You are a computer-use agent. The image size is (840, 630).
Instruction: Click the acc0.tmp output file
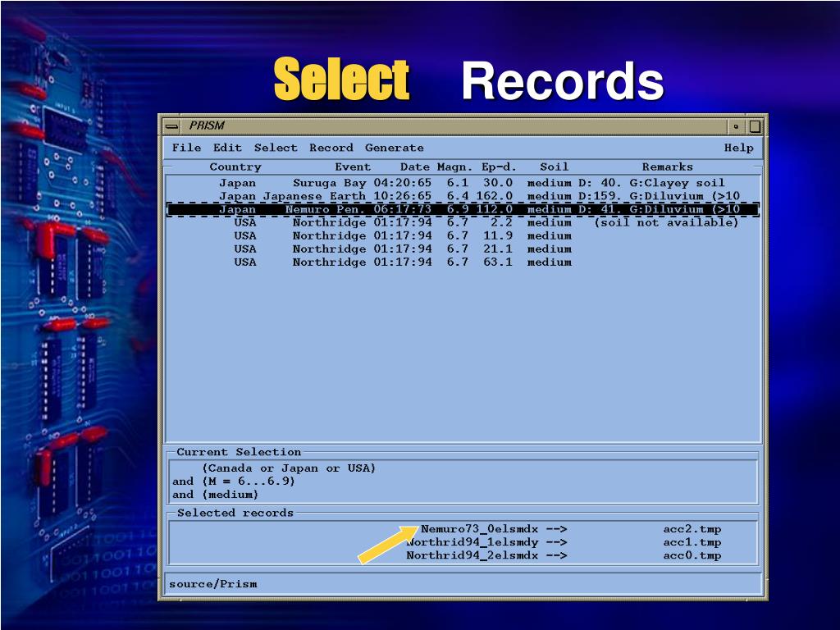coord(692,555)
